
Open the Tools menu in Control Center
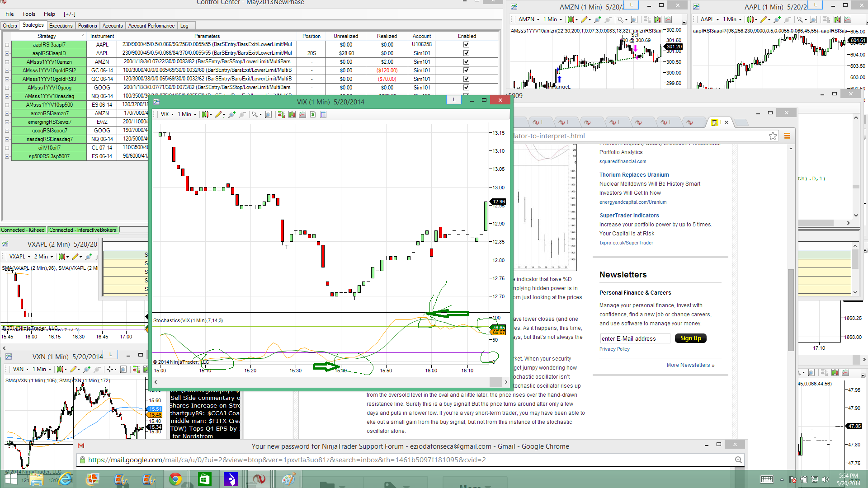point(28,14)
